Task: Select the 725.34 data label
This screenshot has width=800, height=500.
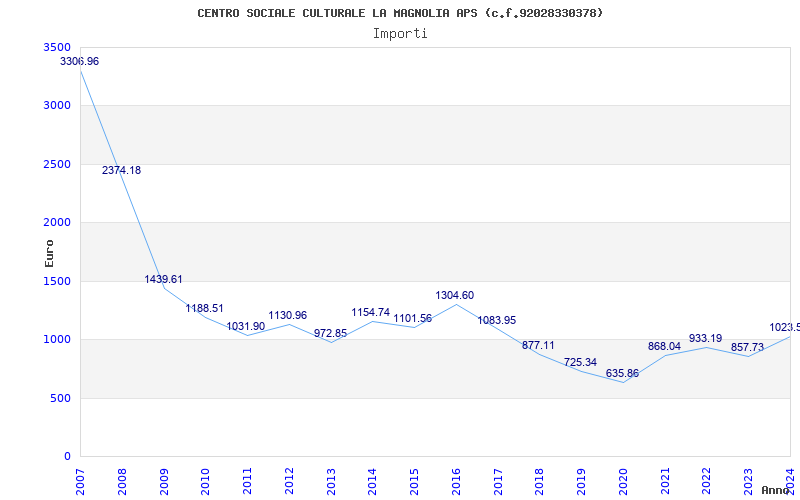Action: [581, 362]
